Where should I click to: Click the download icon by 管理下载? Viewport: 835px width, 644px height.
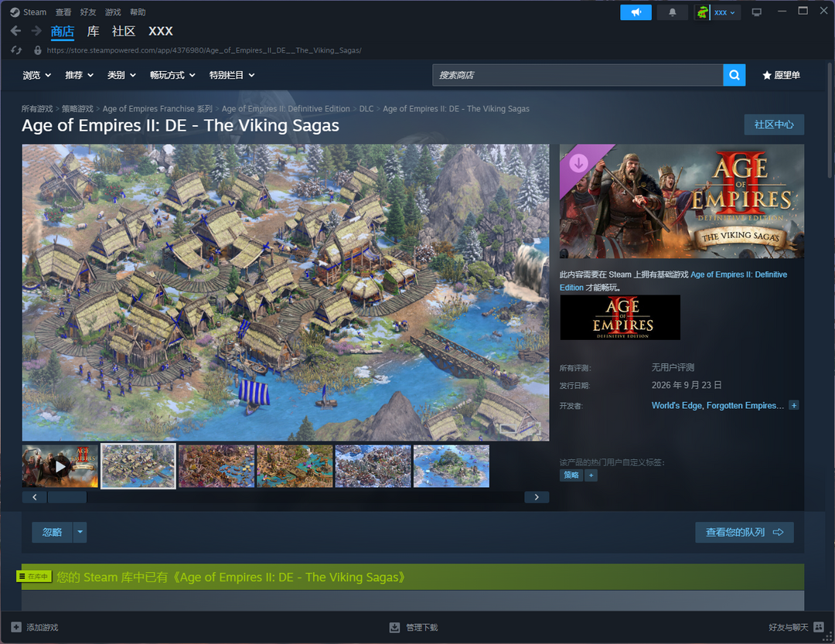[x=394, y=627]
